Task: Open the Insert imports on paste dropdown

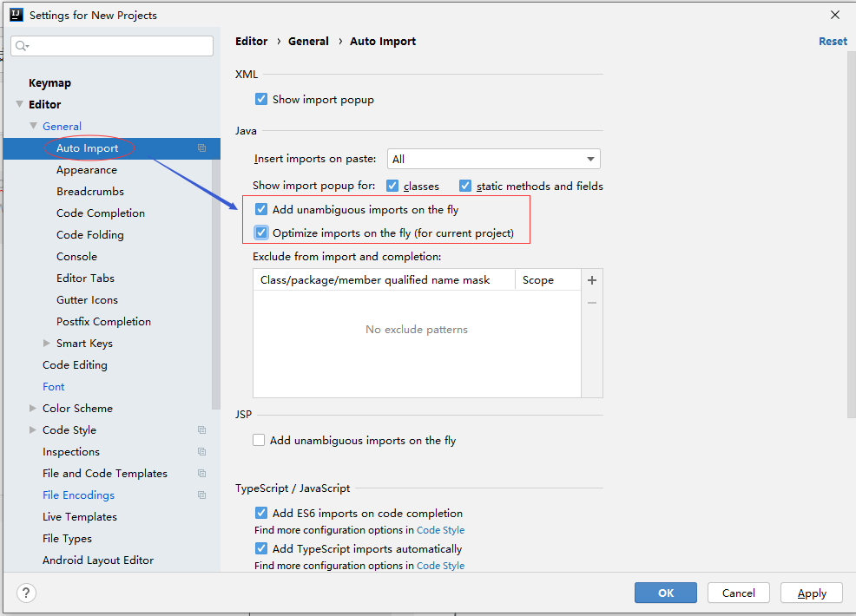Action: point(493,159)
